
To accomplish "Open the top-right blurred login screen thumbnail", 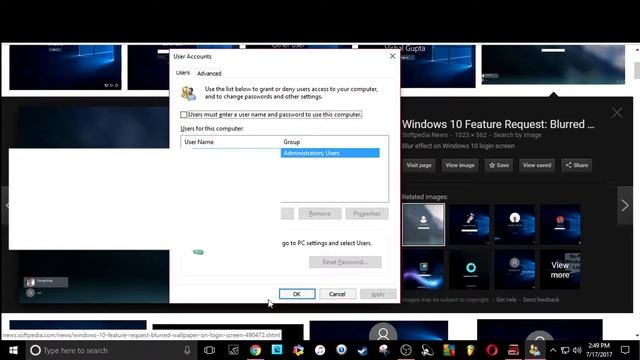I will click(x=553, y=65).
